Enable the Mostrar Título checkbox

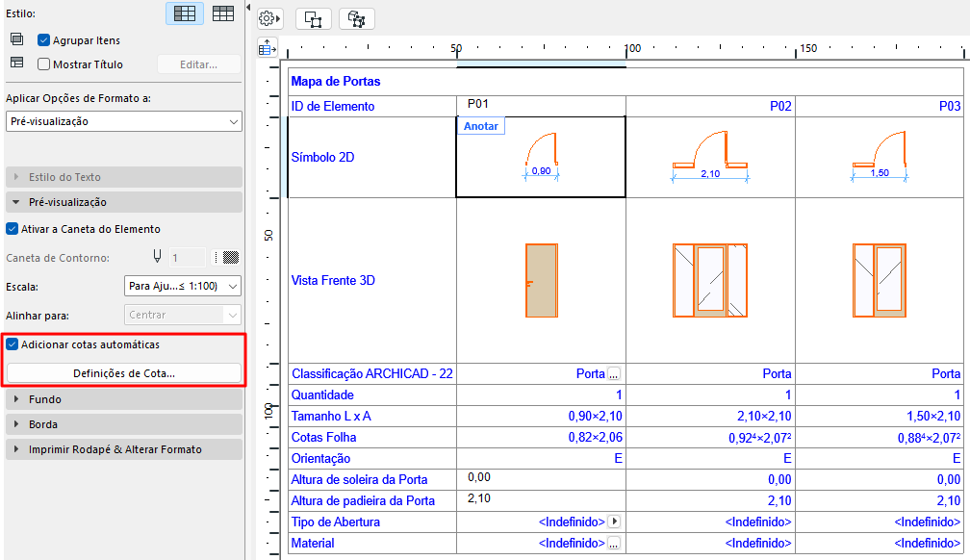tap(43, 64)
